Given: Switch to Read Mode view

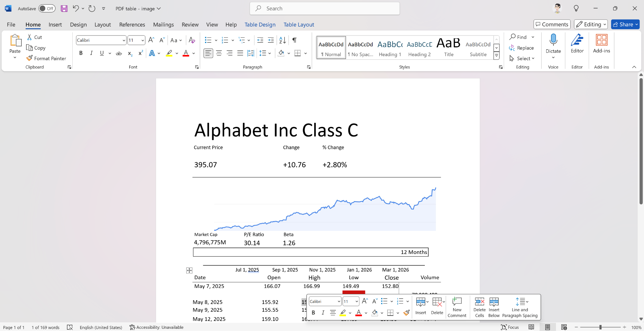Looking at the screenshot, I should pyautogui.click(x=531, y=327).
